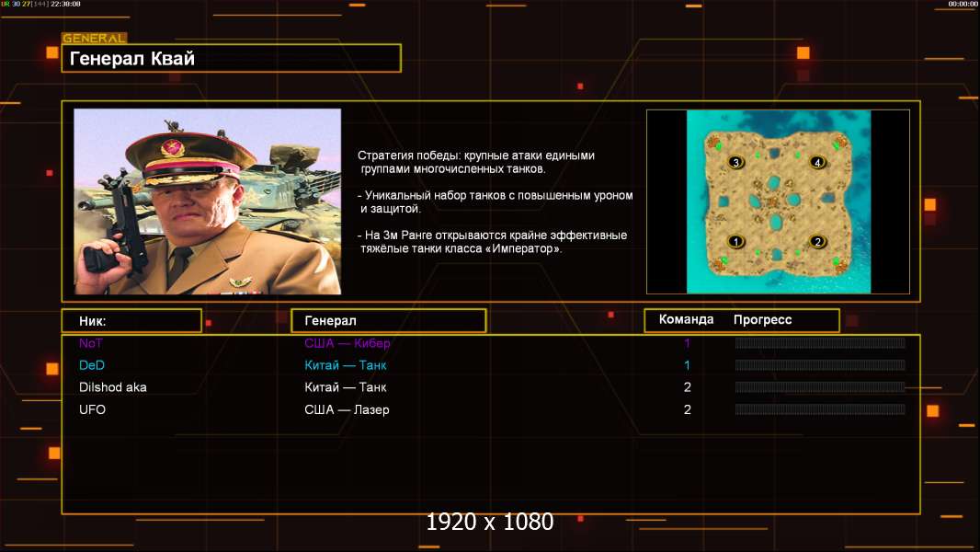Click start position 1 on the map
The image size is (980, 552).
pyautogui.click(x=735, y=242)
